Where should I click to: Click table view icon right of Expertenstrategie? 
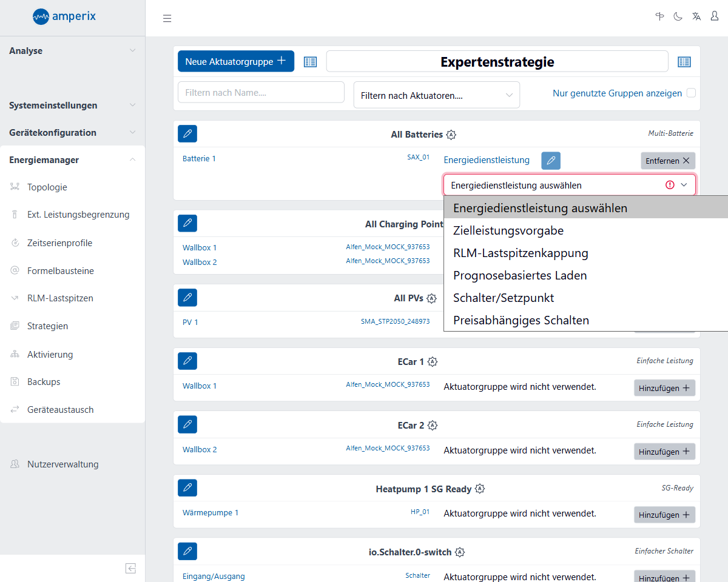(x=684, y=61)
